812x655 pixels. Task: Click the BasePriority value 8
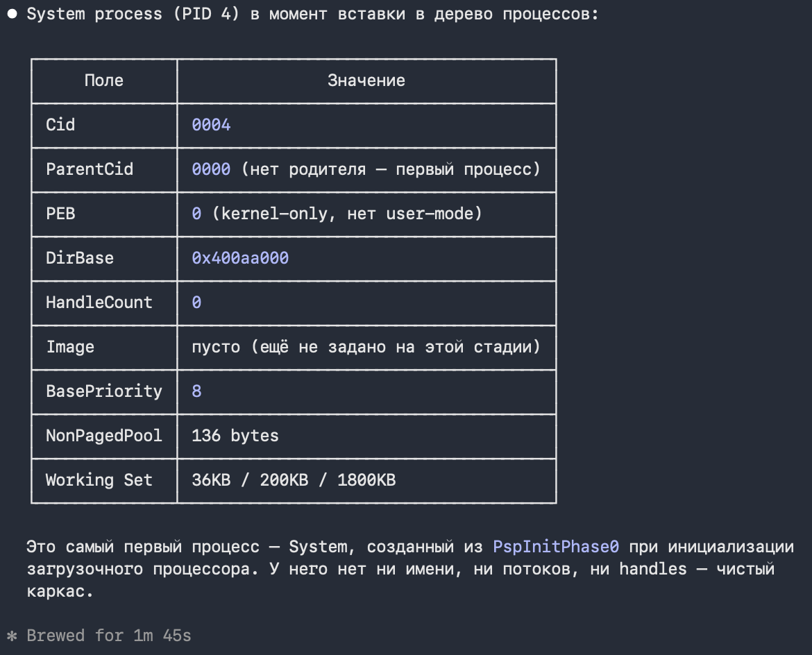click(197, 391)
